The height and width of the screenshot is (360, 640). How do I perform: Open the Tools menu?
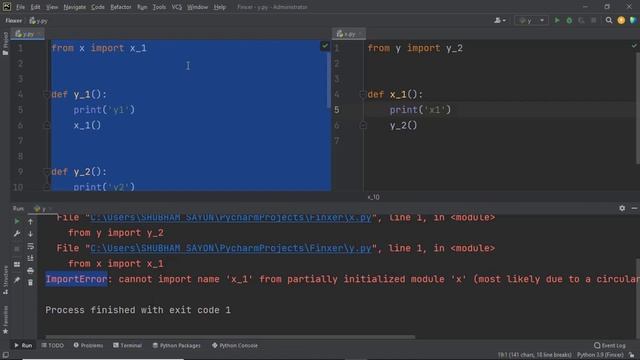[159, 7]
